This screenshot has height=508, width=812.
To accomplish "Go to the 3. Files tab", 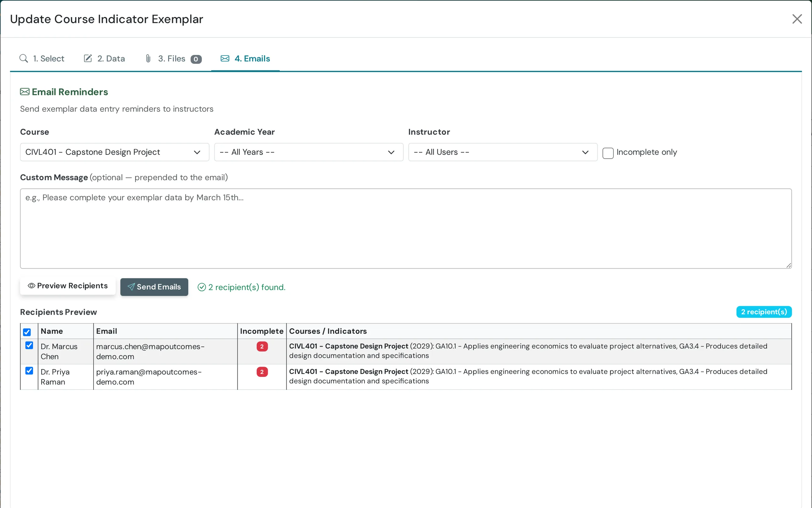I will point(173,58).
